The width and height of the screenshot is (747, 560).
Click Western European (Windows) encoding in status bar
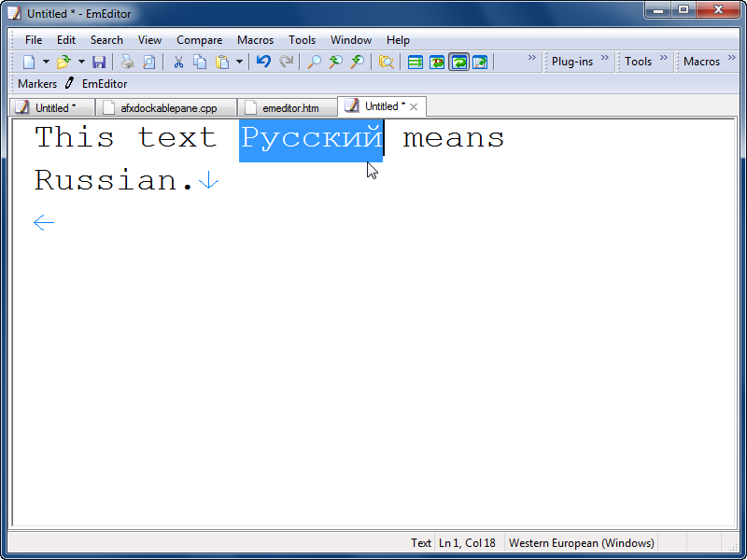point(581,543)
